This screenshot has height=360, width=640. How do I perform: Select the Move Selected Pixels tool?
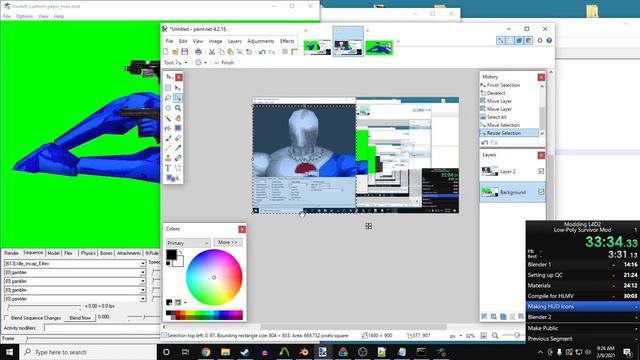coord(178,88)
